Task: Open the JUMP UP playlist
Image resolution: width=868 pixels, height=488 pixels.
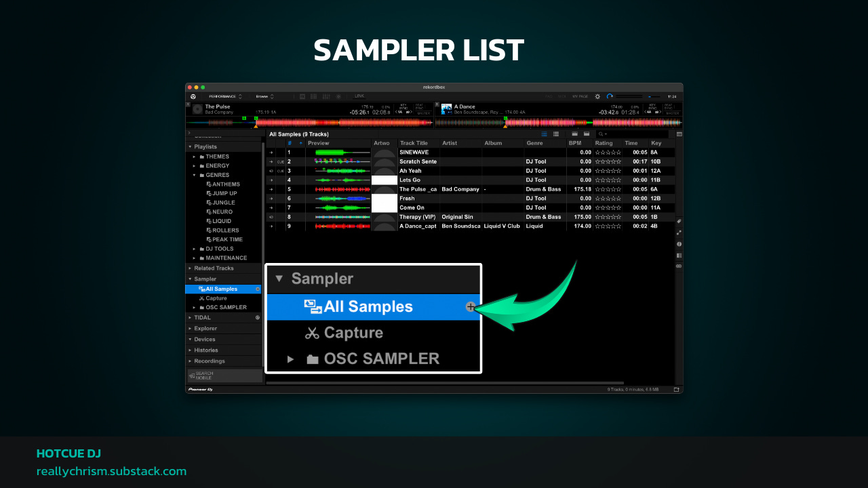Action: (224, 193)
